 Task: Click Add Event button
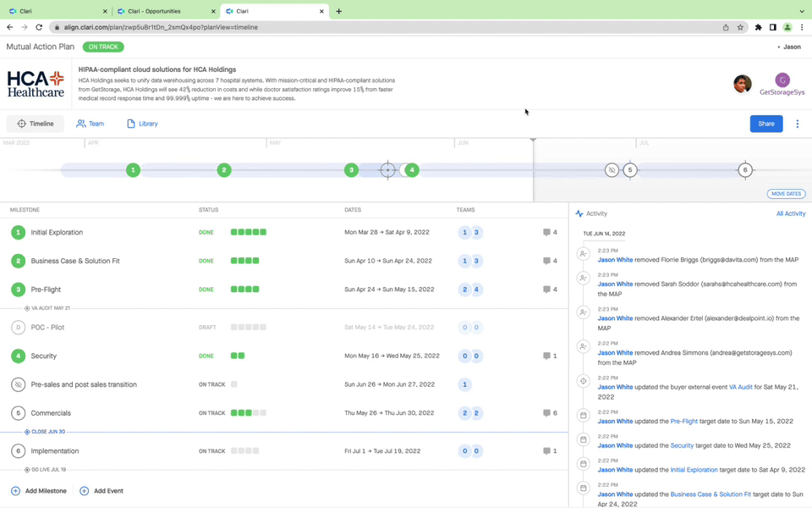pos(101,491)
